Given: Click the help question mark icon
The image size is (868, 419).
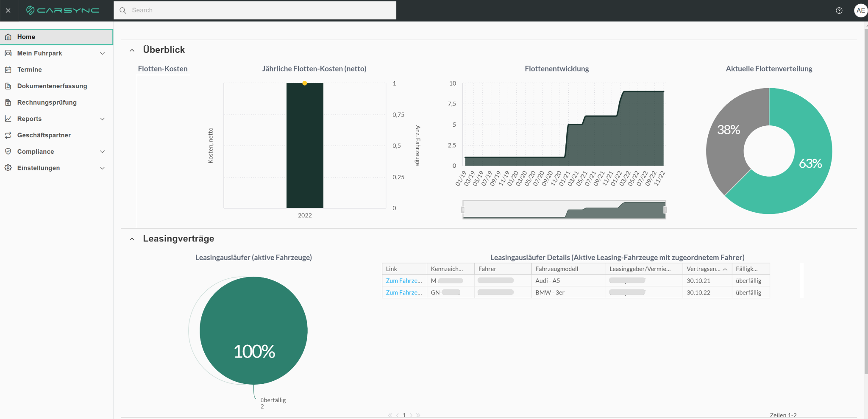Looking at the screenshot, I should (839, 11).
